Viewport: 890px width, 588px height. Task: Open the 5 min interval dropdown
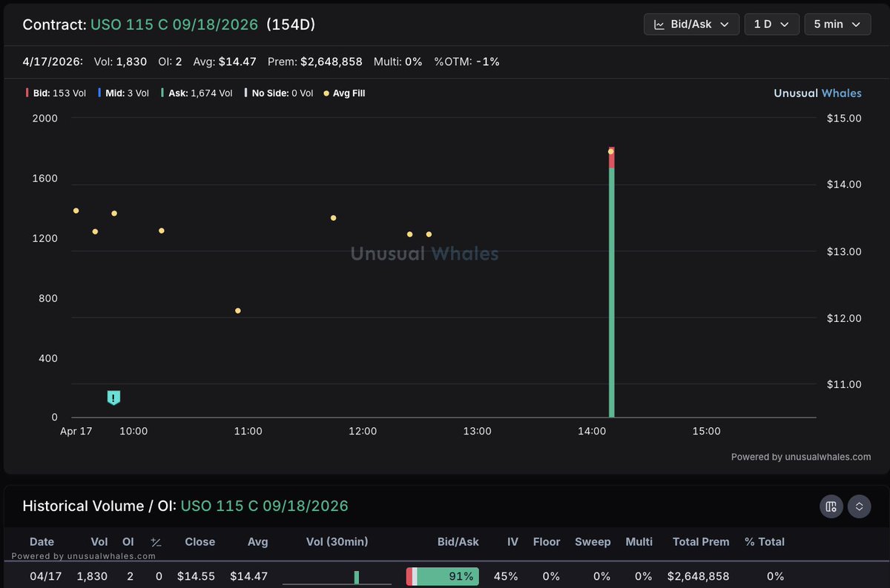(837, 24)
